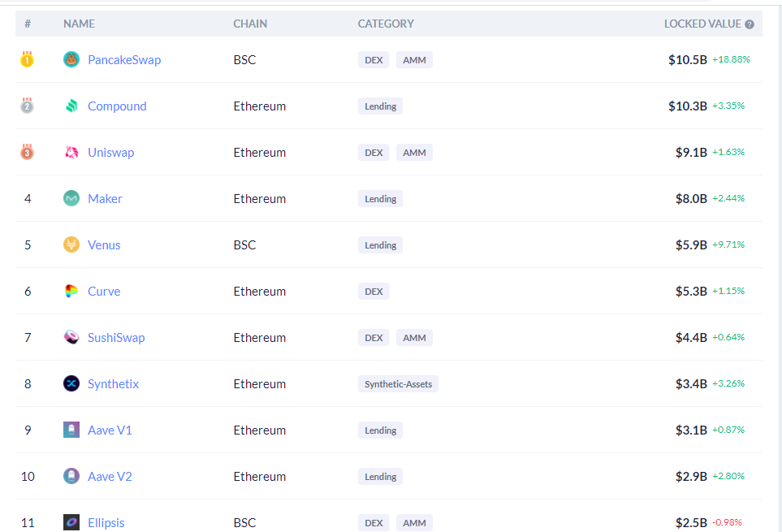
Task: Click the BSC chain cell for PancakeSwap
Action: (x=244, y=60)
